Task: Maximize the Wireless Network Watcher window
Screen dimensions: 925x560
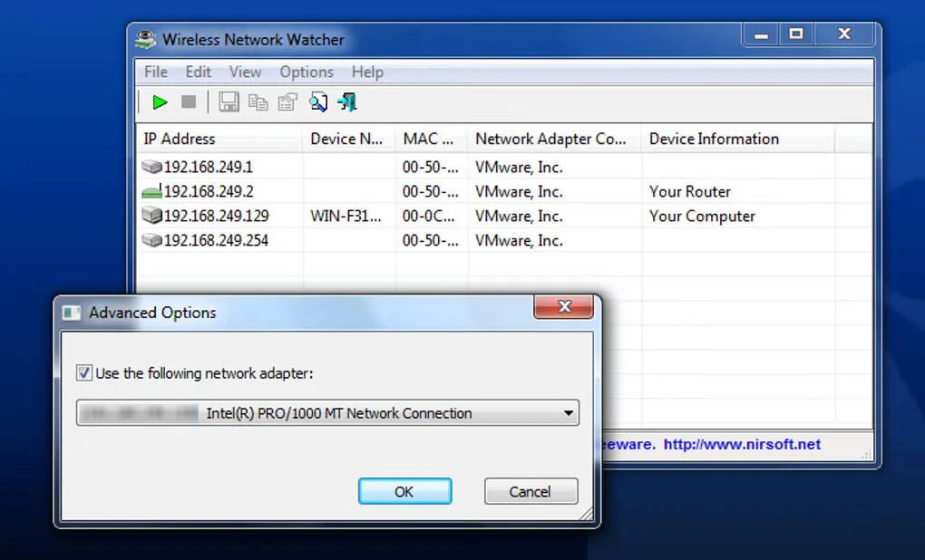Action: tap(796, 35)
